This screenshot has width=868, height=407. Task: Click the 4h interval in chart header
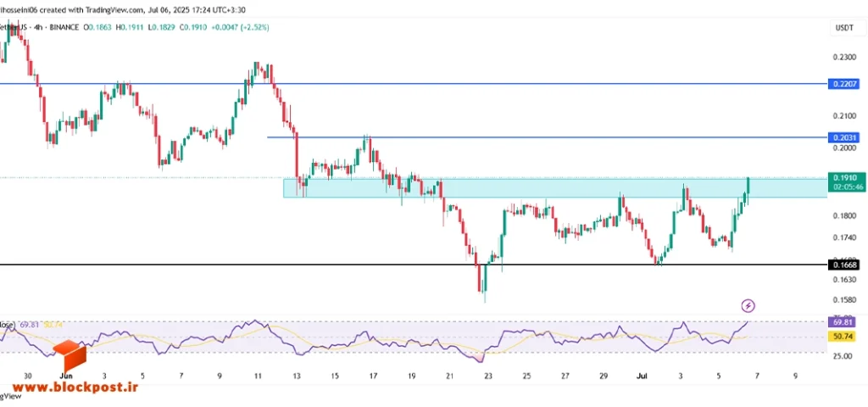[x=39, y=26]
